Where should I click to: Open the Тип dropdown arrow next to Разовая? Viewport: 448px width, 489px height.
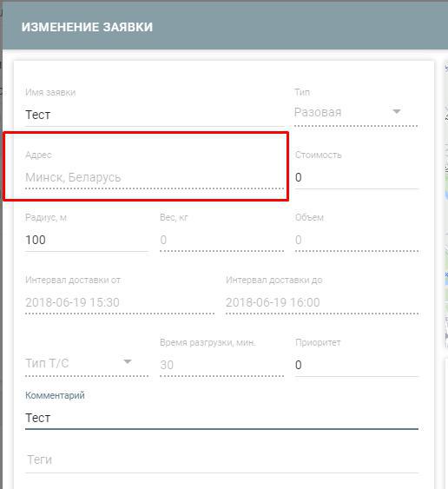click(397, 112)
